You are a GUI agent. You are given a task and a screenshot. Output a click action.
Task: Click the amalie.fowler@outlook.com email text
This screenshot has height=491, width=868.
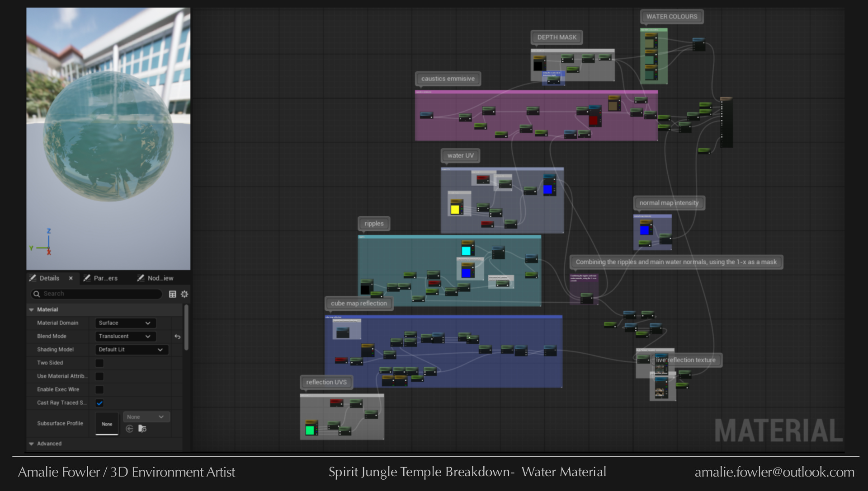point(774,472)
